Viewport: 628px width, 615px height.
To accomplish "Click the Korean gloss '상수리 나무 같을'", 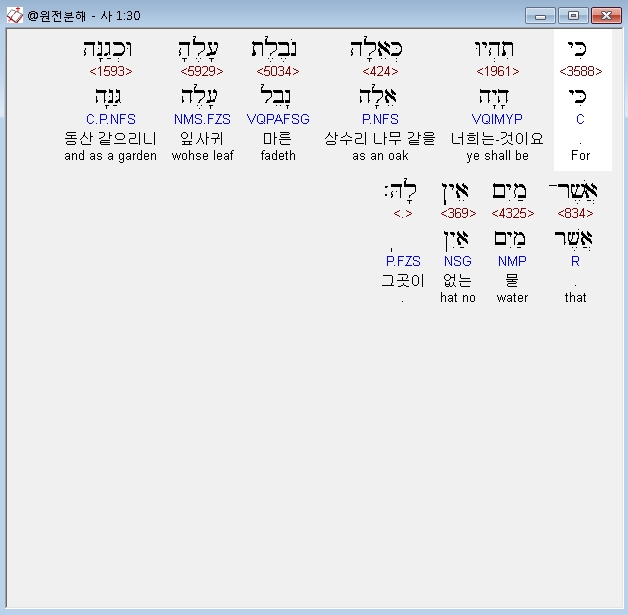I will pos(380,139).
